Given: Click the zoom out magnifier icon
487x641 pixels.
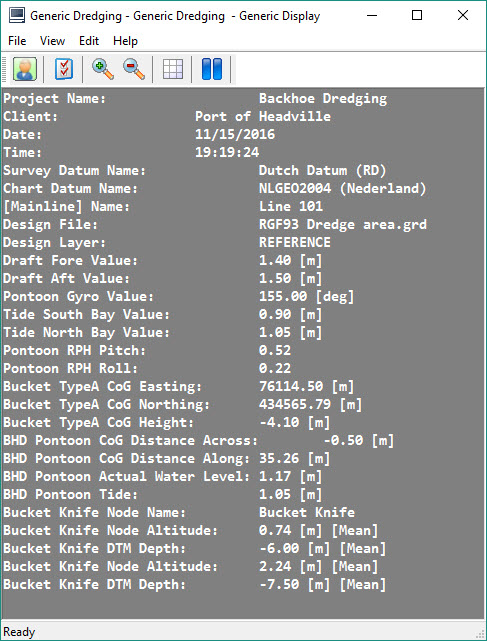Looking at the screenshot, I should point(133,69).
